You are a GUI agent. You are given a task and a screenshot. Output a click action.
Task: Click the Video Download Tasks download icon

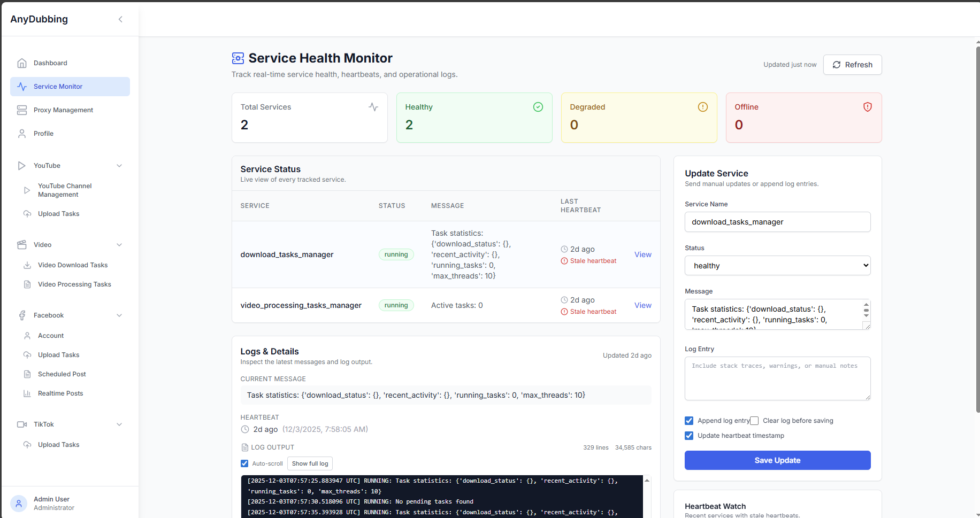coord(27,265)
